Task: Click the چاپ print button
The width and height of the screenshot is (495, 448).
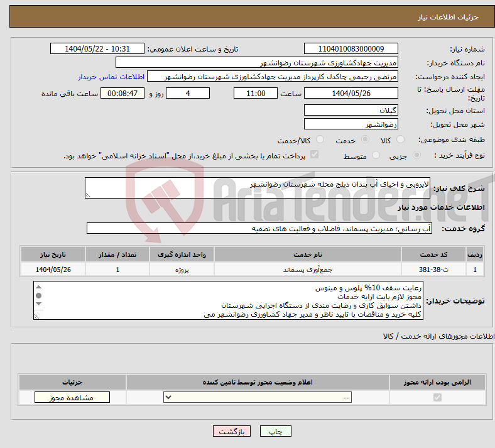Action: click(x=280, y=432)
